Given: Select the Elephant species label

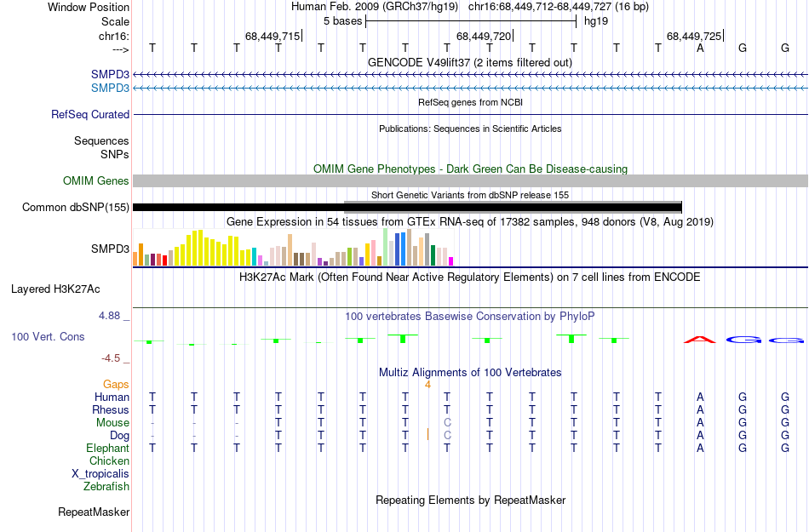Looking at the screenshot, I should coord(108,448).
